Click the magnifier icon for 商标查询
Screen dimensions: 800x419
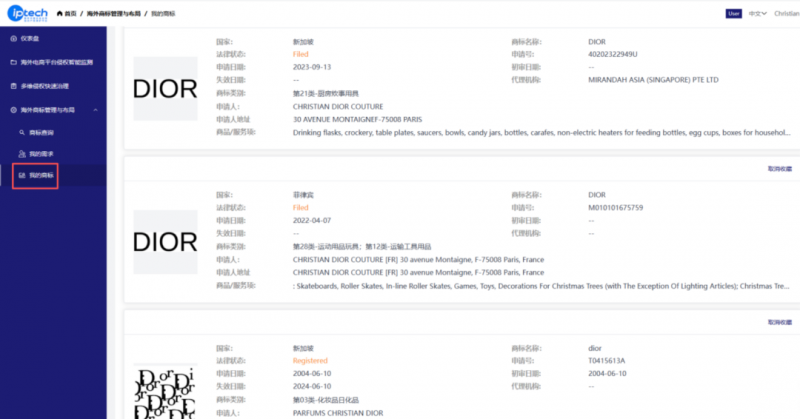pos(21,131)
